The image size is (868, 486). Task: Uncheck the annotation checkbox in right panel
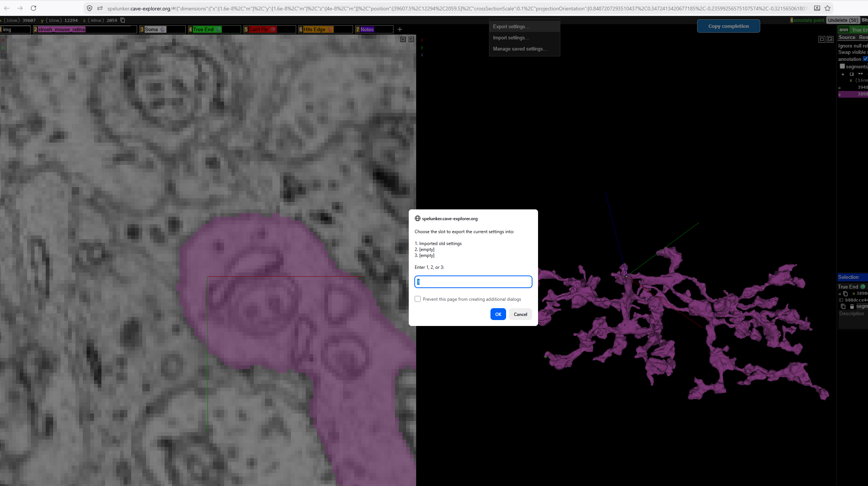(865, 59)
